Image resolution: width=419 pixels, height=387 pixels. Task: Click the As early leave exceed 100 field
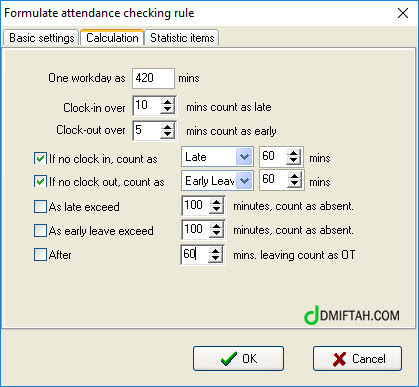196,229
